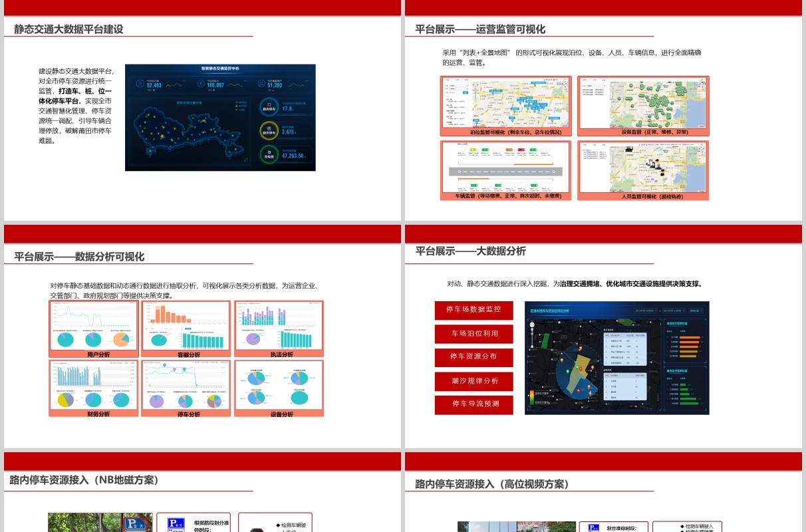Open the 静态交通大数据平台建设 slide title

tap(68, 29)
